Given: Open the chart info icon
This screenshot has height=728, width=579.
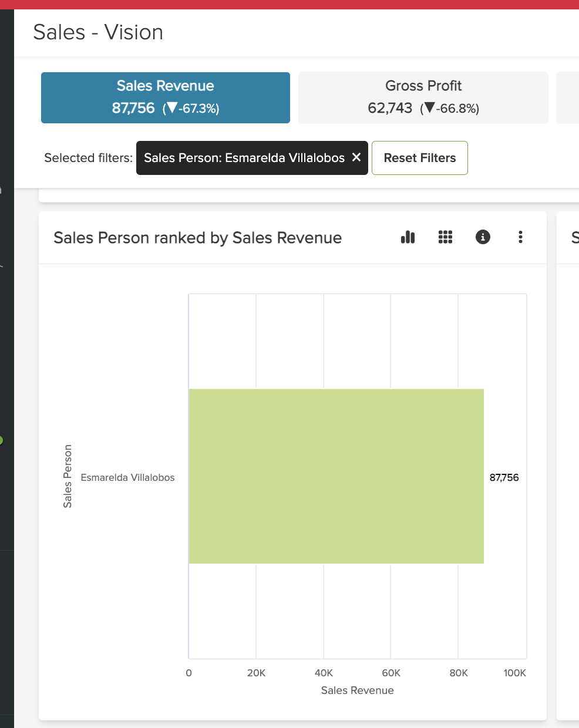Looking at the screenshot, I should [483, 237].
